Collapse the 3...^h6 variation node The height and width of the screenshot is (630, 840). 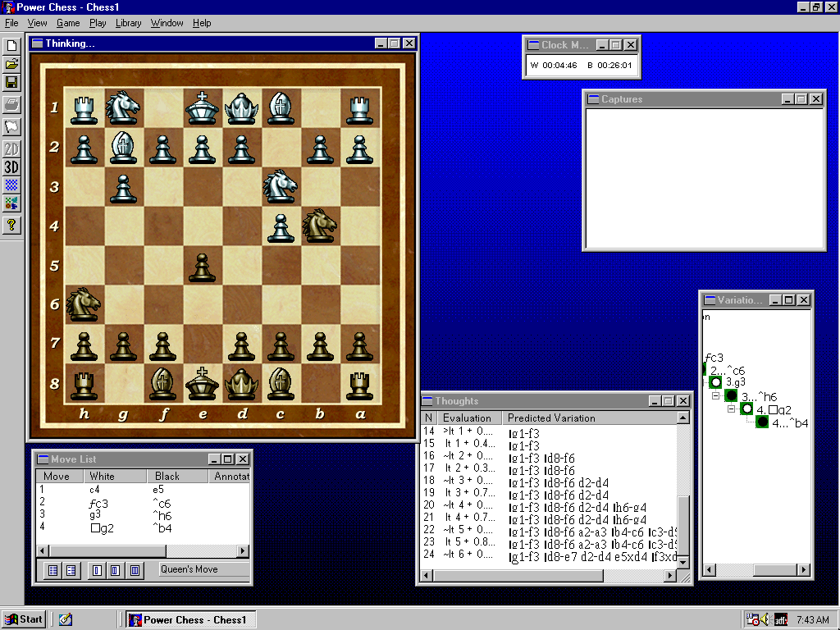[x=715, y=396]
